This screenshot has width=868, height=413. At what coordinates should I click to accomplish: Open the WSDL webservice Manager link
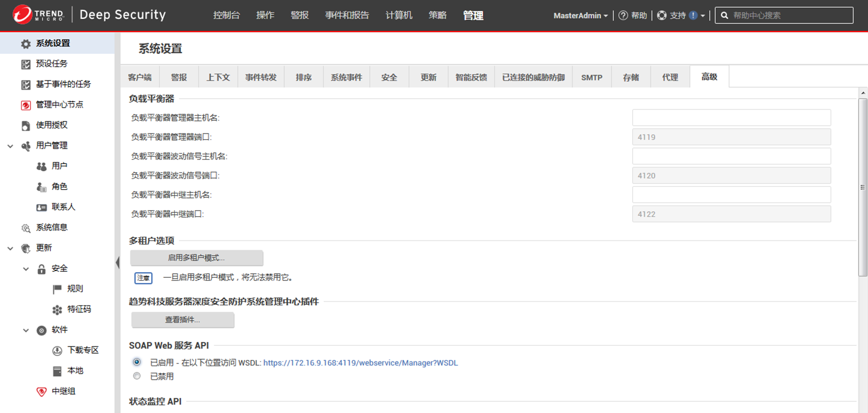[360, 363]
